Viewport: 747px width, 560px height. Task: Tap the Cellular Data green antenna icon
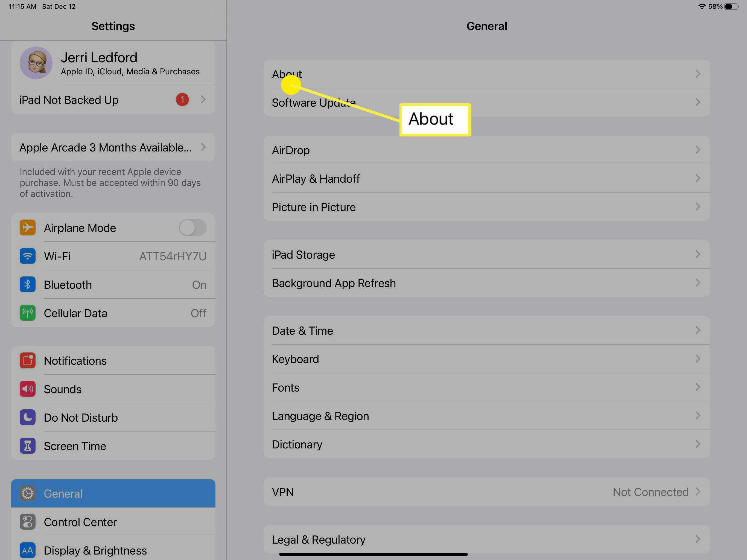click(x=27, y=313)
